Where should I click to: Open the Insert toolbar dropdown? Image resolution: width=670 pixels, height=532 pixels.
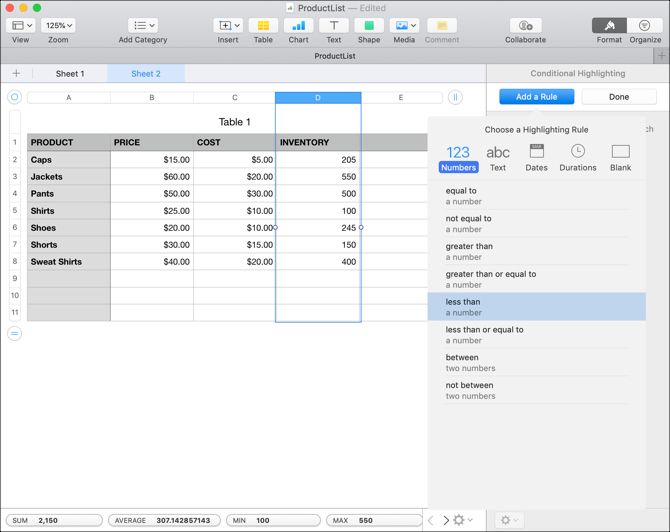point(228,26)
